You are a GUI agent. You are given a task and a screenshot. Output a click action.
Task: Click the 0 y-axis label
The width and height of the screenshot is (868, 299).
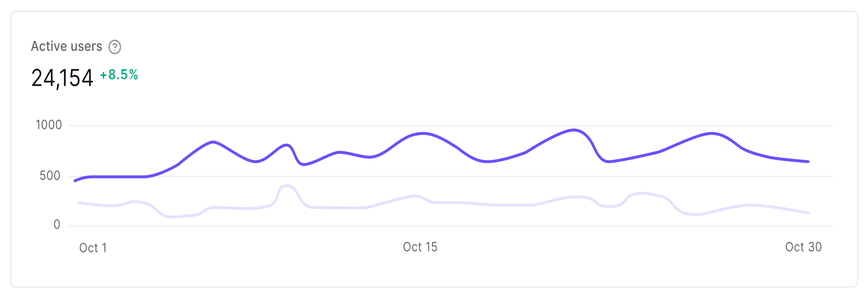tap(57, 224)
